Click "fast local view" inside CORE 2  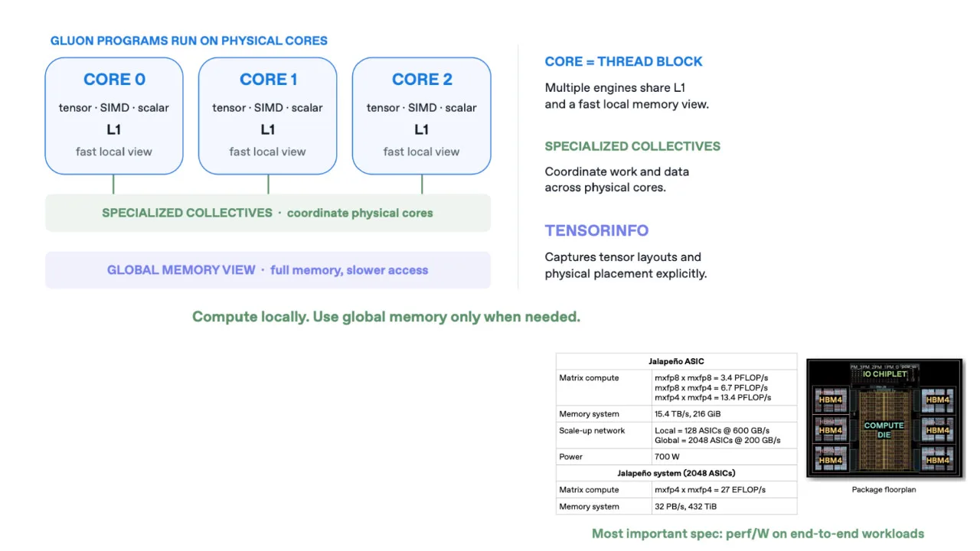(422, 152)
